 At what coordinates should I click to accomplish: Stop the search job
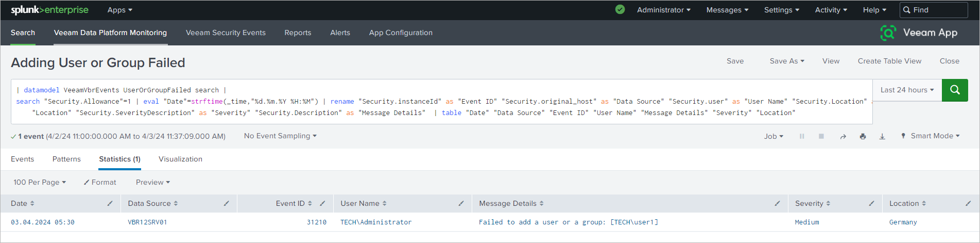tap(821, 137)
